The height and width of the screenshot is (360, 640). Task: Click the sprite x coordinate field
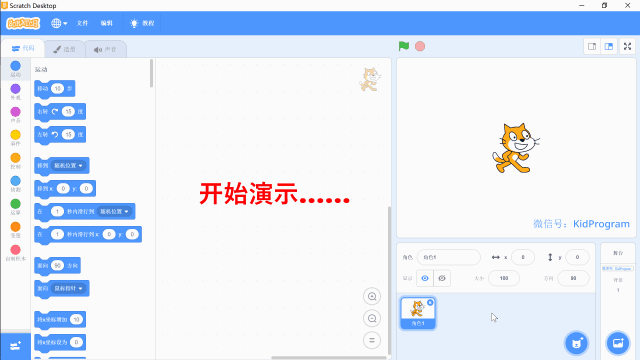click(x=522, y=258)
